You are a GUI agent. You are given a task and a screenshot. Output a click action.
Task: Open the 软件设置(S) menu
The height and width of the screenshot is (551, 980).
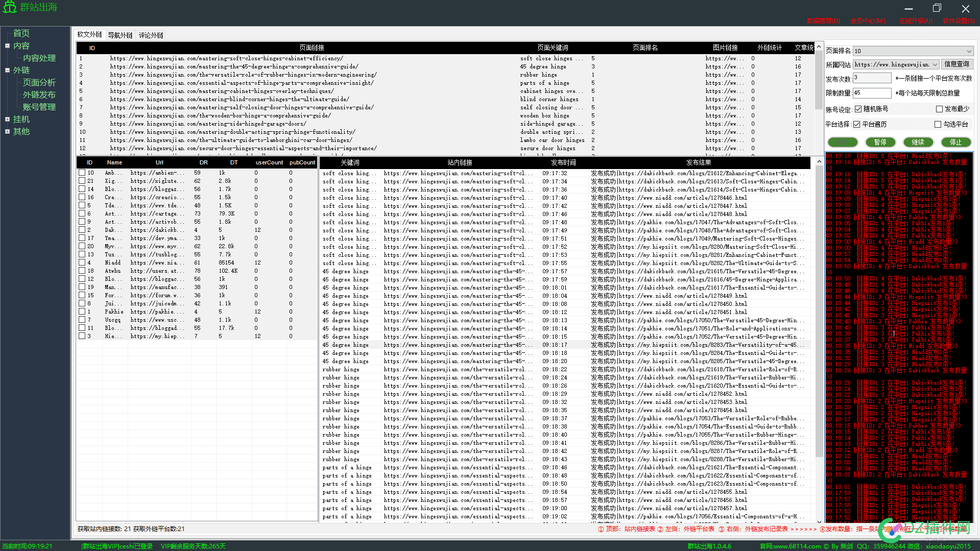pyautogui.click(x=959, y=21)
